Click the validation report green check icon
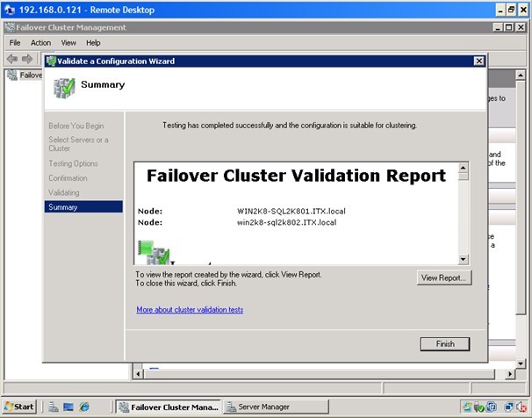The image size is (532, 418). [x=155, y=252]
